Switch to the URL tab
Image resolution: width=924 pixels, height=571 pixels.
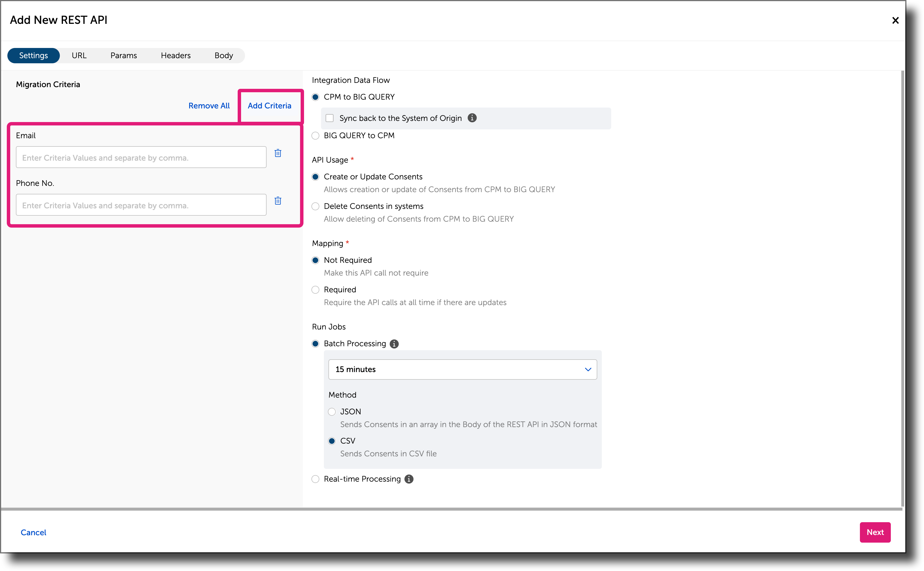(x=79, y=56)
